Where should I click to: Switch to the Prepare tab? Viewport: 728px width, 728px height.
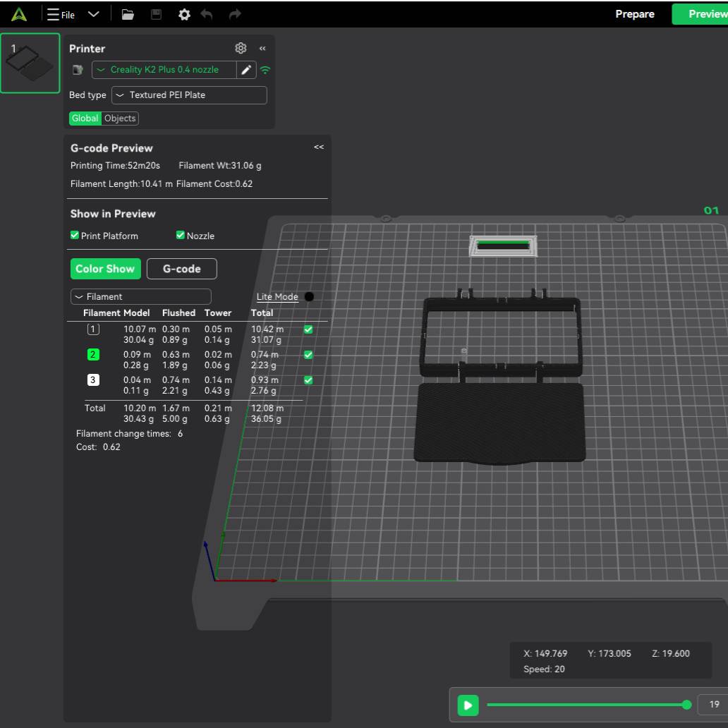[x=634, y=14]
